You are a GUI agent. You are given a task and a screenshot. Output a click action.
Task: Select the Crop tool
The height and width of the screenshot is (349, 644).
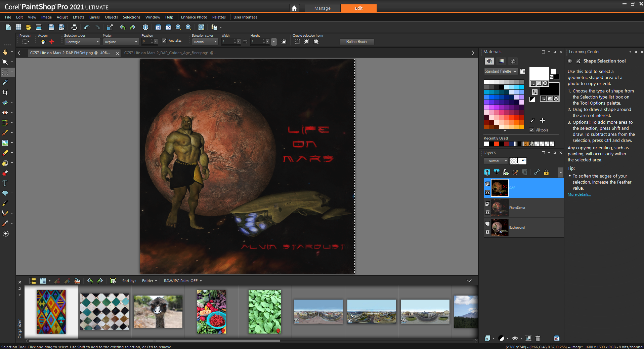point(5,92)
